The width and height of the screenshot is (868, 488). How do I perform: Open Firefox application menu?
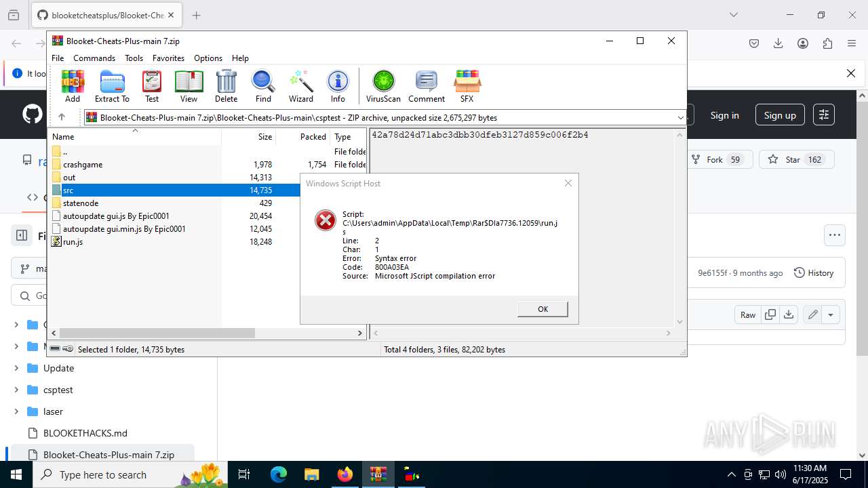(x=852, y=43)
